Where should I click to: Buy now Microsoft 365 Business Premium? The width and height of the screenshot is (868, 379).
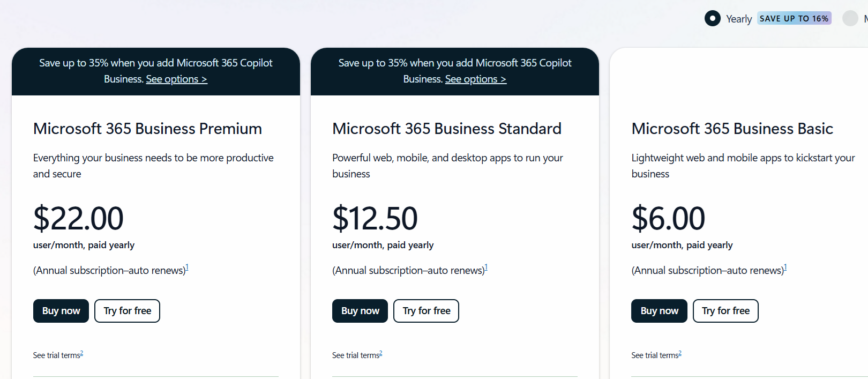(61, 311)
